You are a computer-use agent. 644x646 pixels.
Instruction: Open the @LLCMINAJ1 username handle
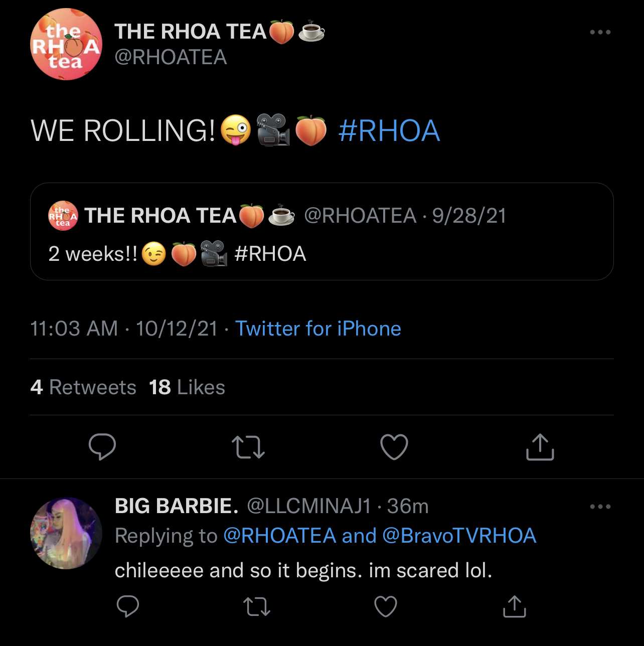click(309, 507)
